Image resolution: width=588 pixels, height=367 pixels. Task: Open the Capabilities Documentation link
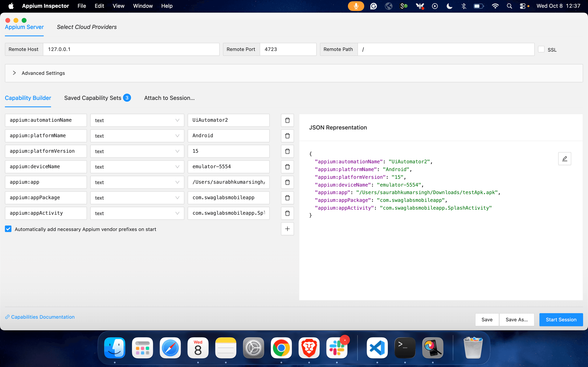pos(42,317)
